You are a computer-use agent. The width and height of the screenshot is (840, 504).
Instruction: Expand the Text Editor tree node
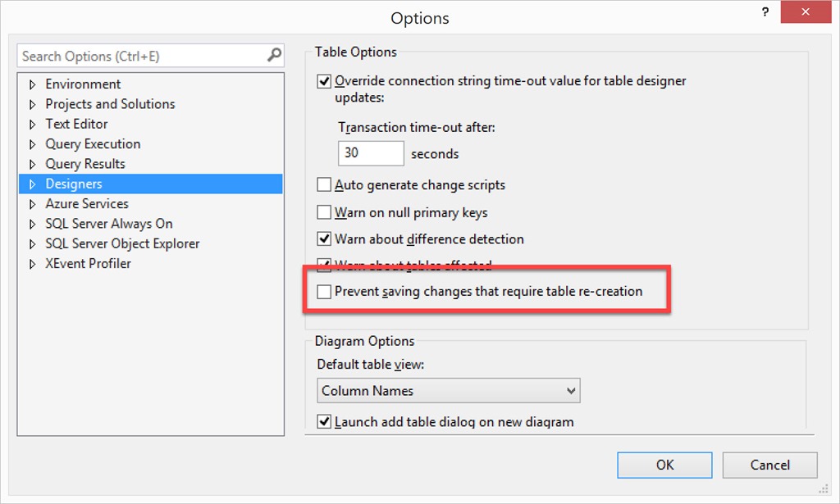coord(32,124)
